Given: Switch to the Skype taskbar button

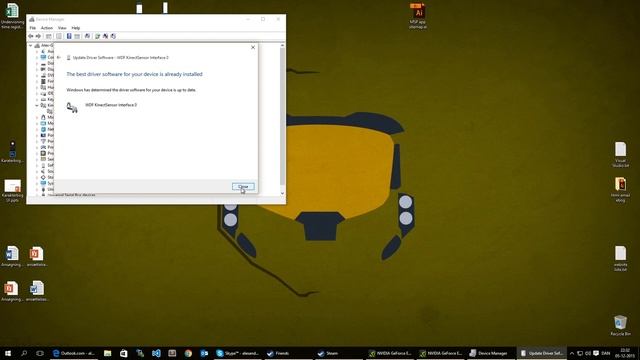Looking at the screenshot, I should [238, 353].
